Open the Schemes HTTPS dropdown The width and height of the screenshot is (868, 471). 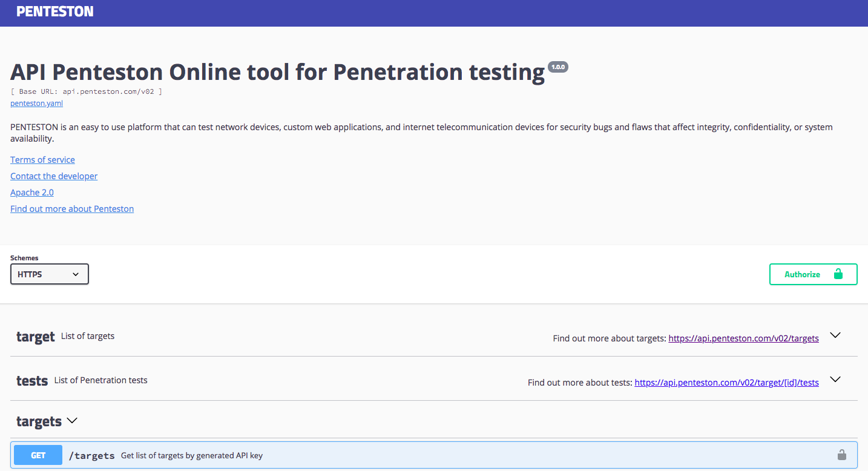50,274
